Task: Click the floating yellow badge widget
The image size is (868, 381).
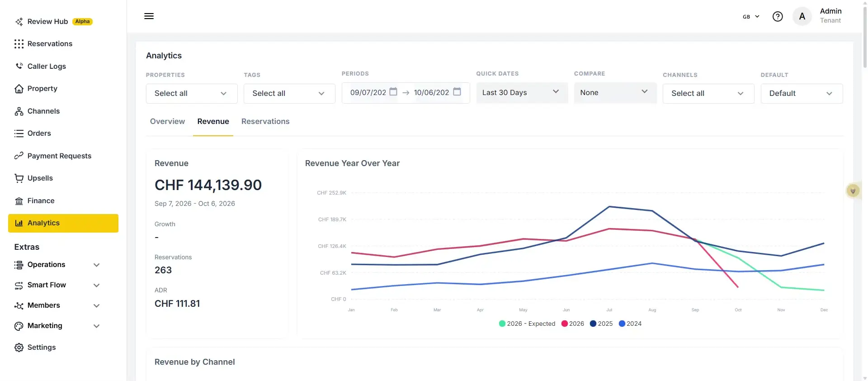Action: click(853, 191)
